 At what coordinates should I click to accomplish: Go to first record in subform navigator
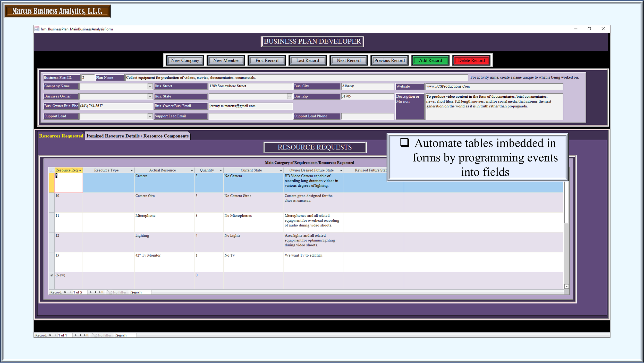coord(65,292)
